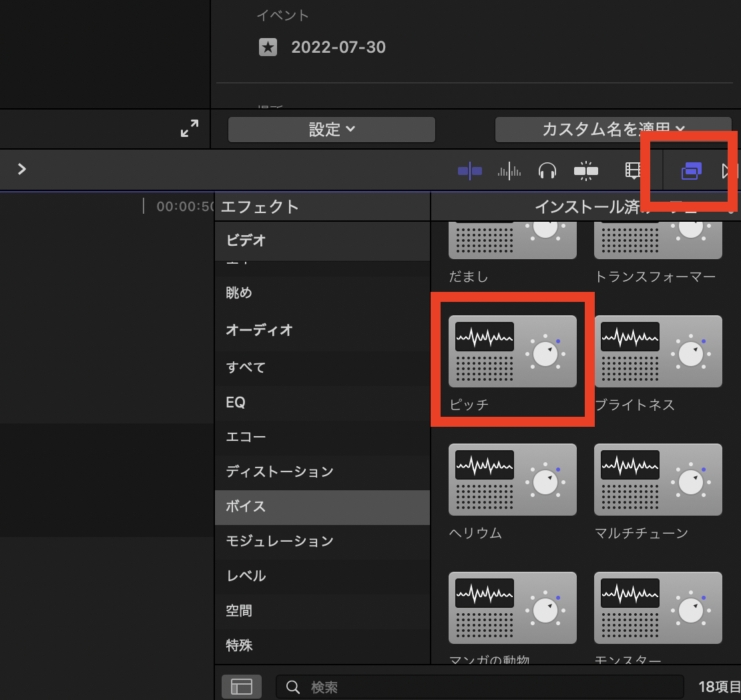Toggle the audio skimming waveform icon
This screenshot has height=700, width=741.
point(509,171)
